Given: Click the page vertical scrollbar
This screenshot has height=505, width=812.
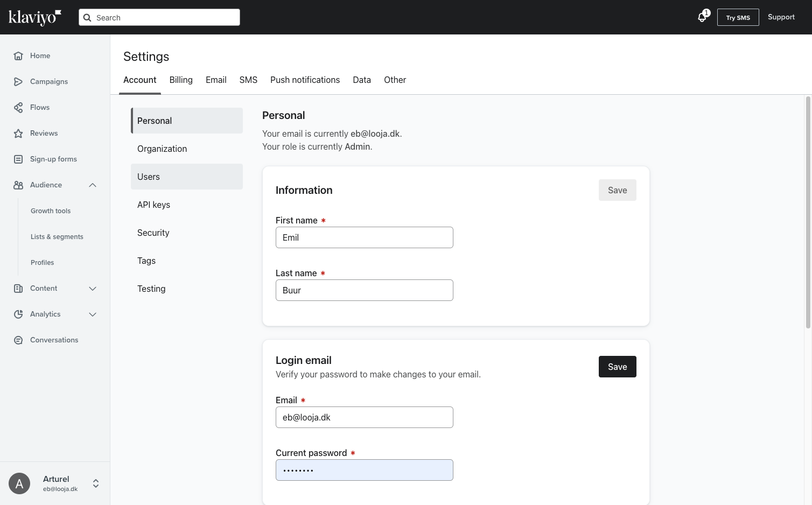Looking at the screenshot, I should coord(808,212).
